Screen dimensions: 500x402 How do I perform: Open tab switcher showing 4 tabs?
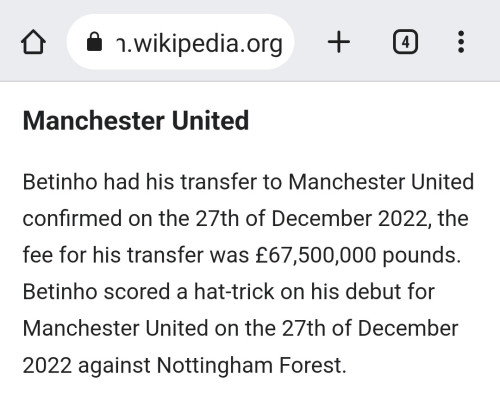405,42
